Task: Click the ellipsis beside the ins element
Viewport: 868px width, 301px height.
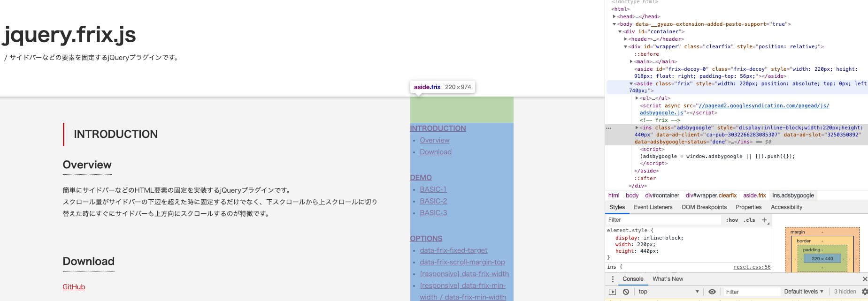Action: click(x=609, y=128)
